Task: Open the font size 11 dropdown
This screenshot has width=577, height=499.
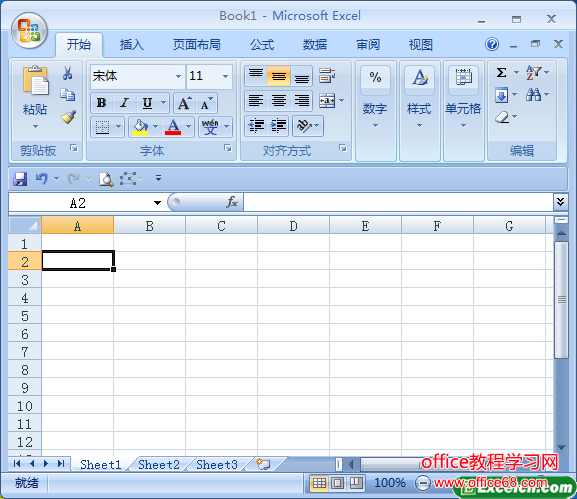Action: pyautogui.click(x=226, y=77)
